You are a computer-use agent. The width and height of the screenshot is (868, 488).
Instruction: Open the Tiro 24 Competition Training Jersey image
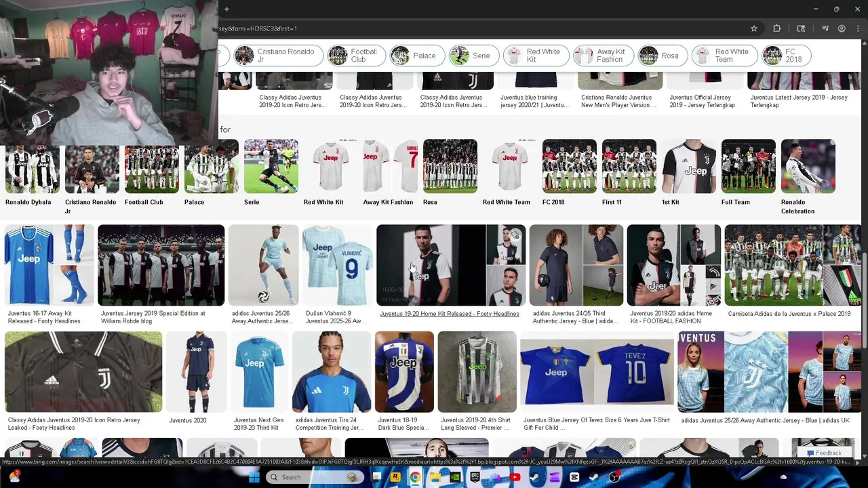tap(331, 371)
